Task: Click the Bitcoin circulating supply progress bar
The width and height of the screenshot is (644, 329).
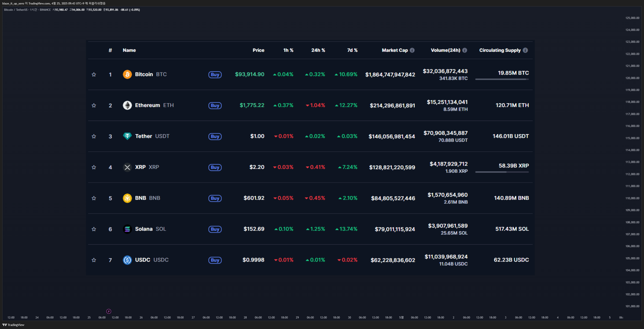Action: tap(502, 79)
